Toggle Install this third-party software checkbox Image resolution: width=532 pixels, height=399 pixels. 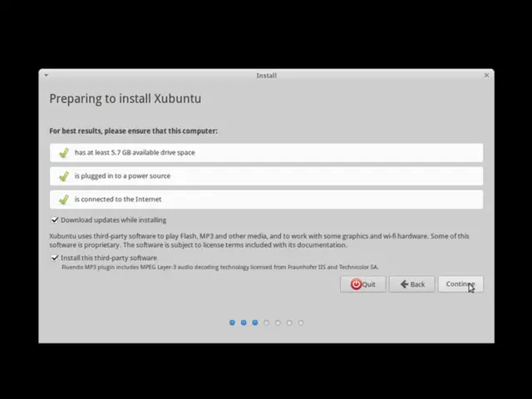(x=55, y=258)
